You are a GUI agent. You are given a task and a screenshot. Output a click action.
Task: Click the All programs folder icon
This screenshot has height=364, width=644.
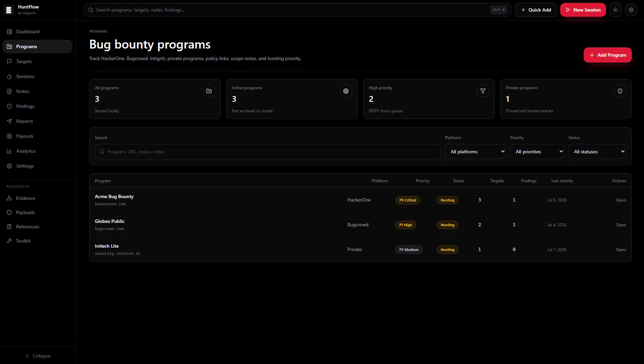click(209, 91)
